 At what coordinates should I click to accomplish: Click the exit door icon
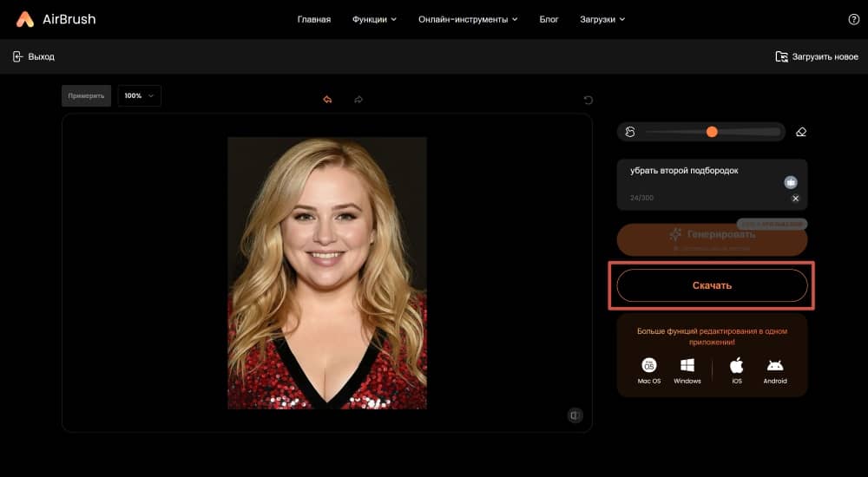[17, 56]
